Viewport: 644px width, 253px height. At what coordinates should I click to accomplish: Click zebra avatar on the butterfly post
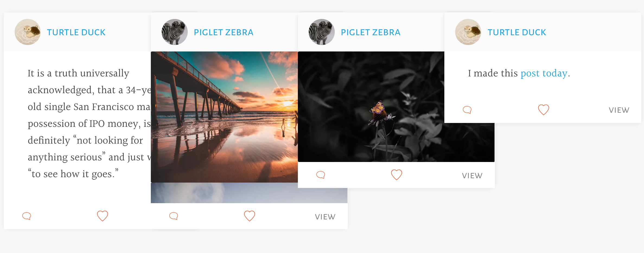point(322,32)
